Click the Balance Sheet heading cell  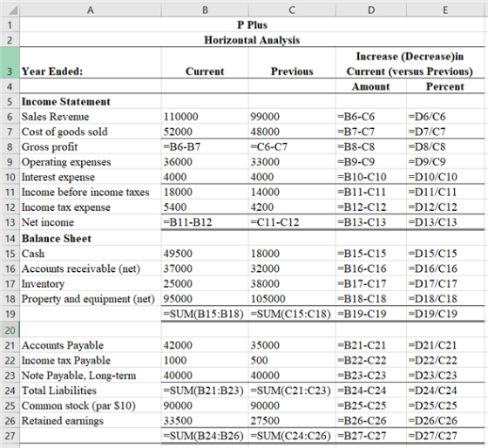91,238
